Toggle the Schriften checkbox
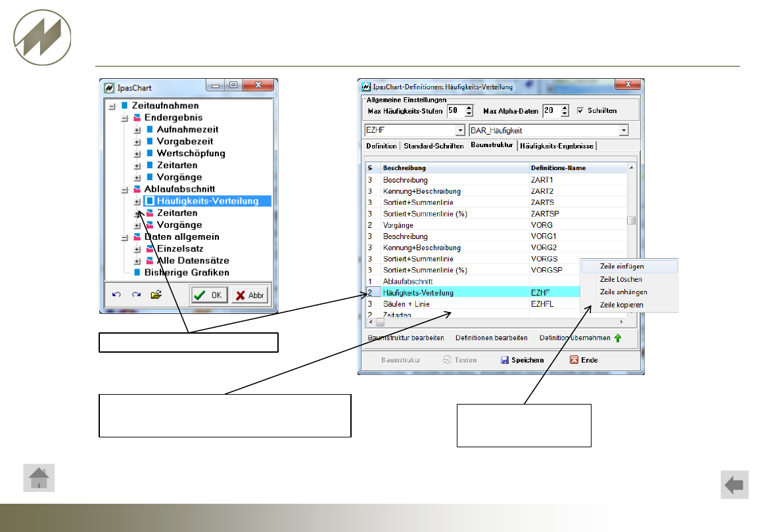This screenshot has height=532, width=769. click(580, 111)
